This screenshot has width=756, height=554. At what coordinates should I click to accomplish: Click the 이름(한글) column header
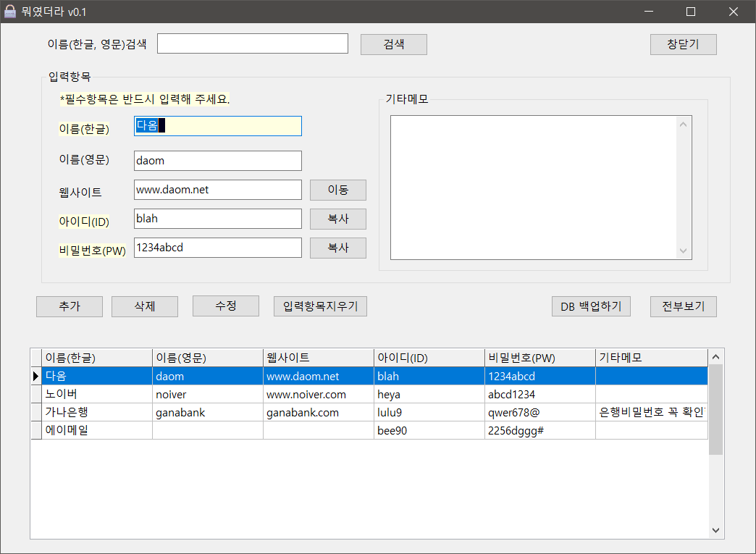coord(97,358)
